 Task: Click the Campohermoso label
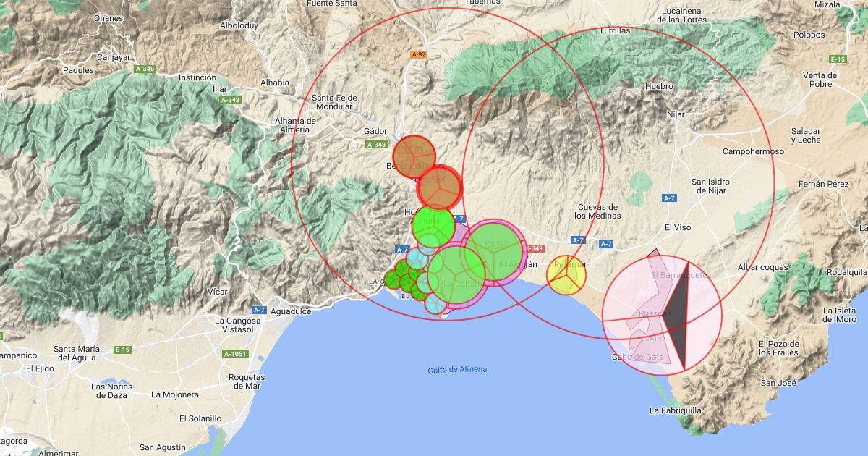(753, 152)
